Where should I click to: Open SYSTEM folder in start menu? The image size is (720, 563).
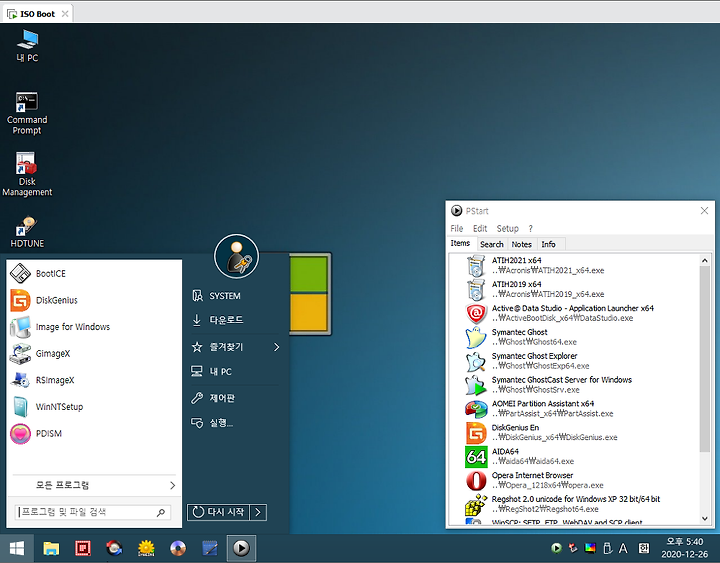point(236,296)
